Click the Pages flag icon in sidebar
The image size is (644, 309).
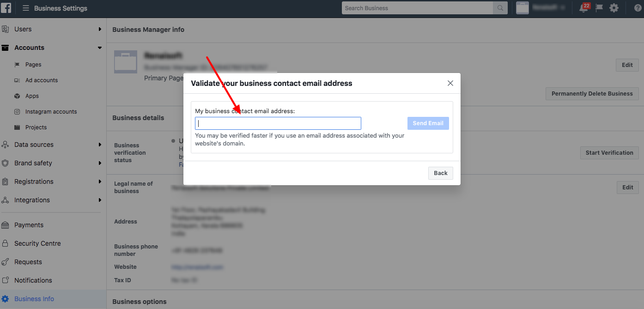(17, 65)
